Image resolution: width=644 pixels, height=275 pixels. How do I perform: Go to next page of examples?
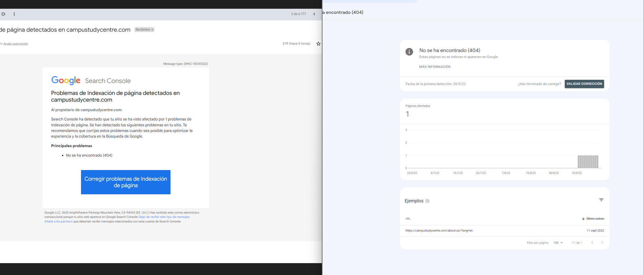tap(602, 243)
